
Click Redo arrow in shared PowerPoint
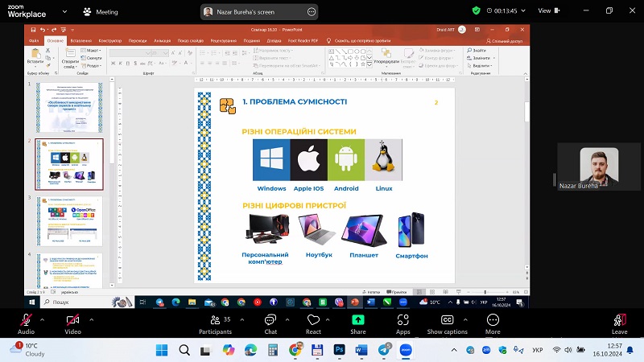point(53,30)
